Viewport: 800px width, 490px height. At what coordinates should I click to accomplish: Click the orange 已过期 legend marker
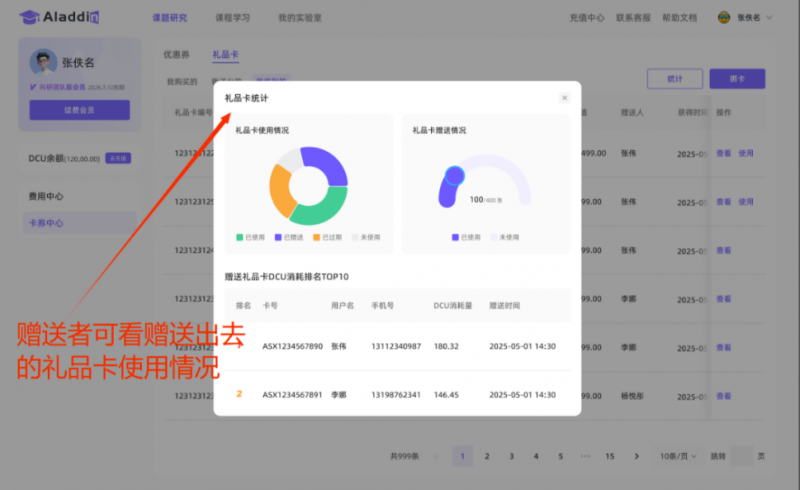coord(317,237)
